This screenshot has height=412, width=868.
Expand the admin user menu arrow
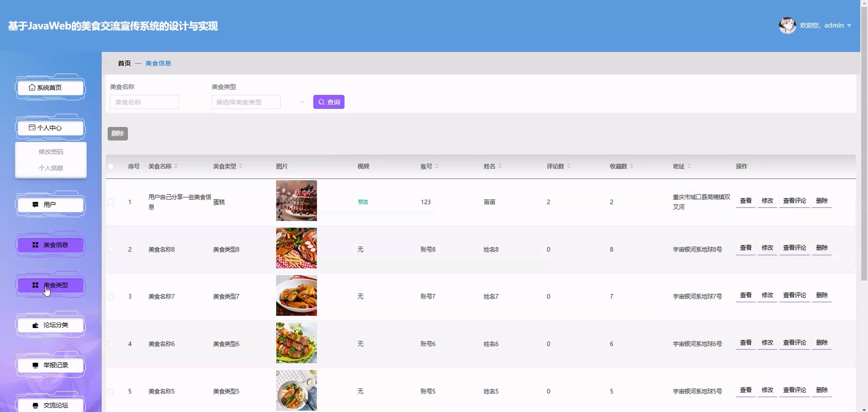[x=849, y=26]
